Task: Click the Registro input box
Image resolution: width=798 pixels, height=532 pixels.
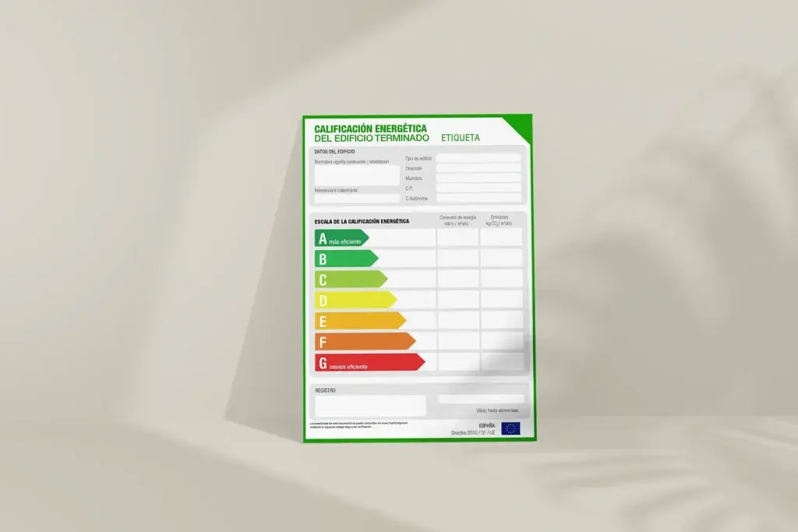Action: click(370, 406)
